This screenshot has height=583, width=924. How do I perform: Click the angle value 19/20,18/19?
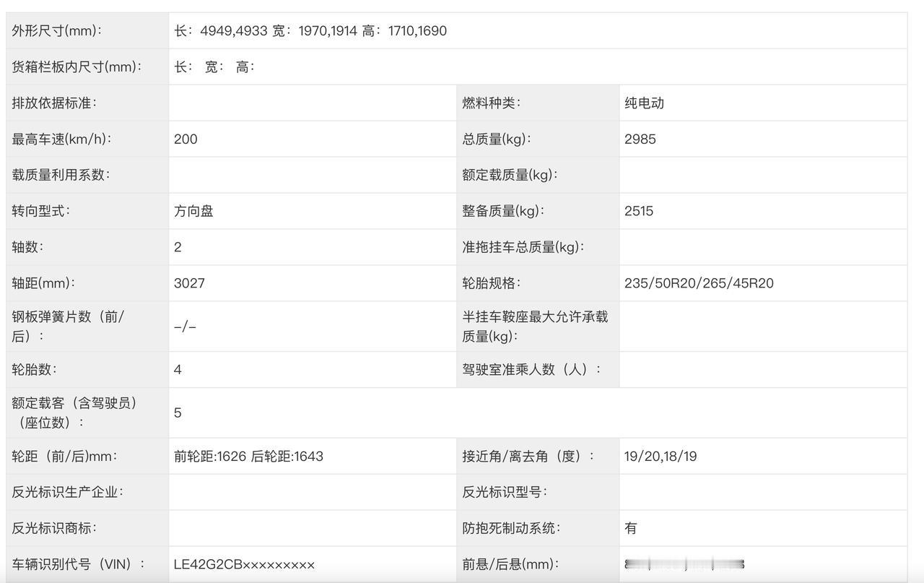pos(661,457)
